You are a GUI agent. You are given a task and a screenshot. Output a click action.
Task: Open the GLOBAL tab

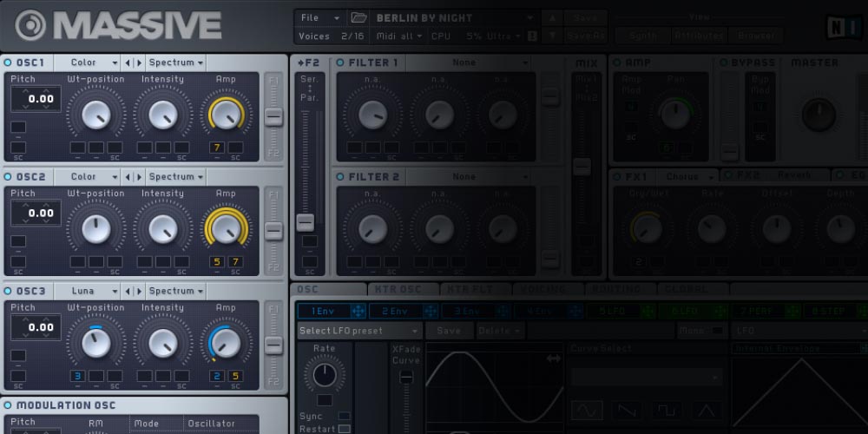coord(693,289)
